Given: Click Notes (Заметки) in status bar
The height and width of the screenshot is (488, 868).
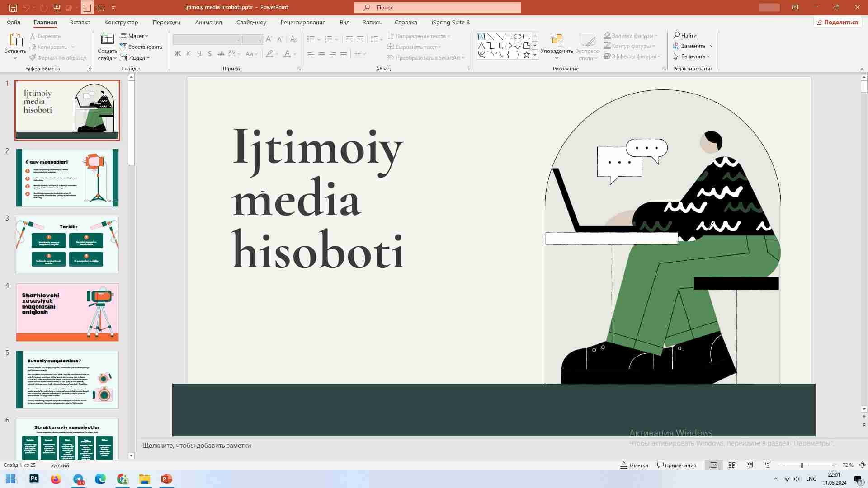Looking at the screenshot, I should (634, 465).
